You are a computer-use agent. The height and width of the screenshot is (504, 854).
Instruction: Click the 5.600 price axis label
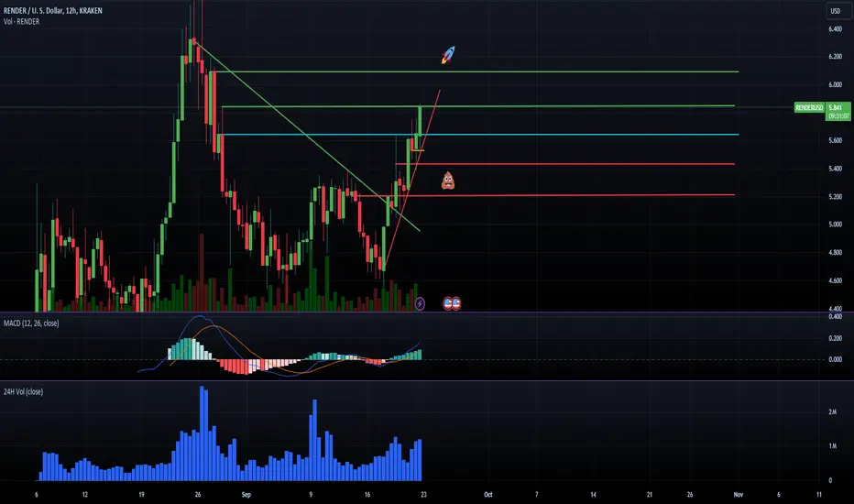coord(835,140)
